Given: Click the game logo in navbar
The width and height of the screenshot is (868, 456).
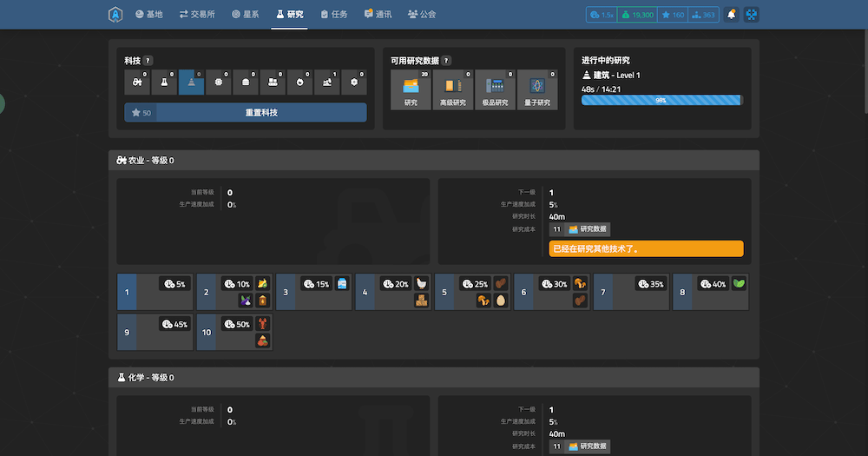Looking at the screenshot, I should [x=115, y=15].
